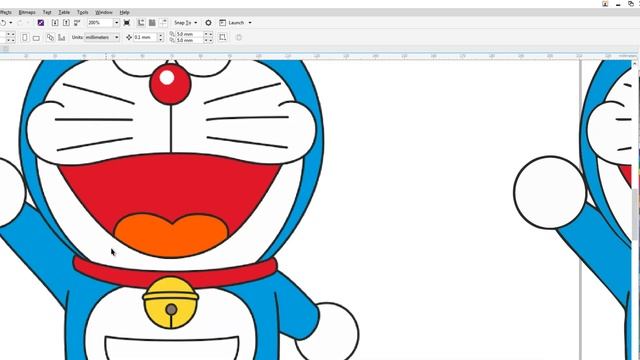Select Landscape page orientation
This screenshot has width=640, height=360.
(x=36, y=38)
